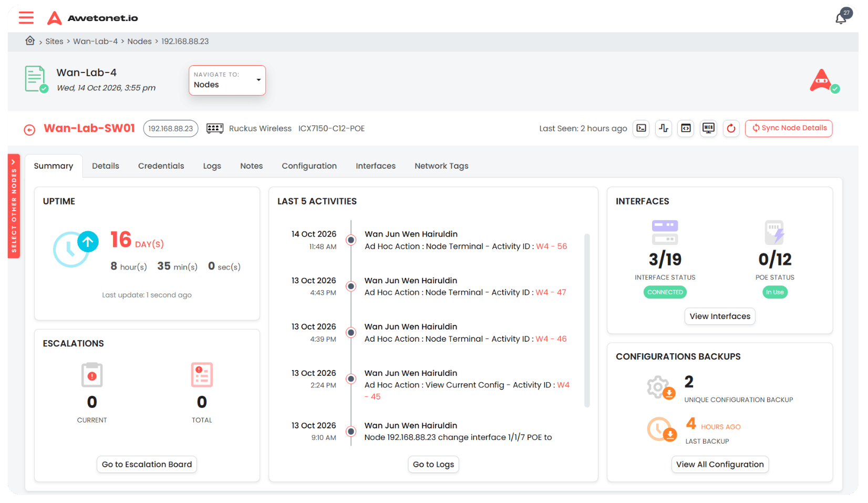Click the Wan-Lab-4 breadcrumb link
The image size is (868, 503).
click(95, 42)
